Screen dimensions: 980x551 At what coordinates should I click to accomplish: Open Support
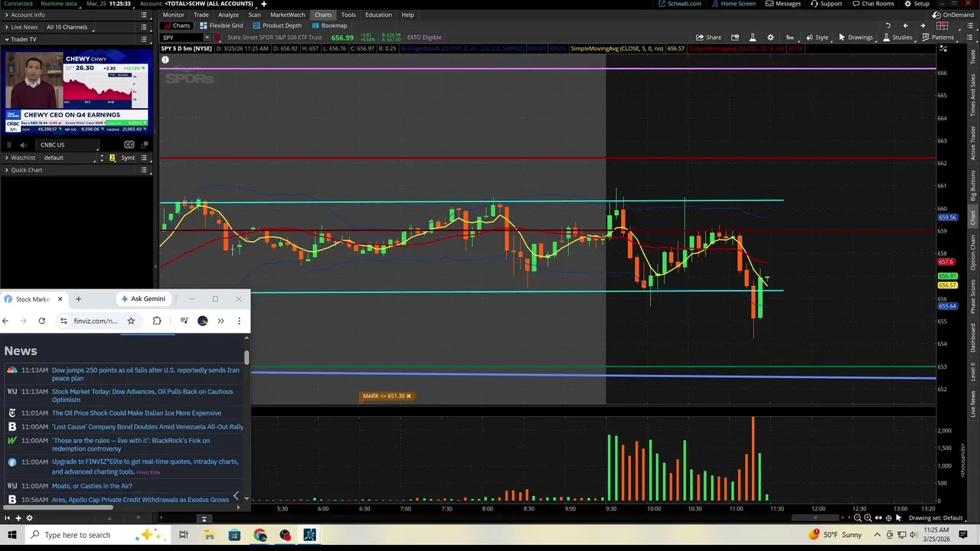pos(826,4)
